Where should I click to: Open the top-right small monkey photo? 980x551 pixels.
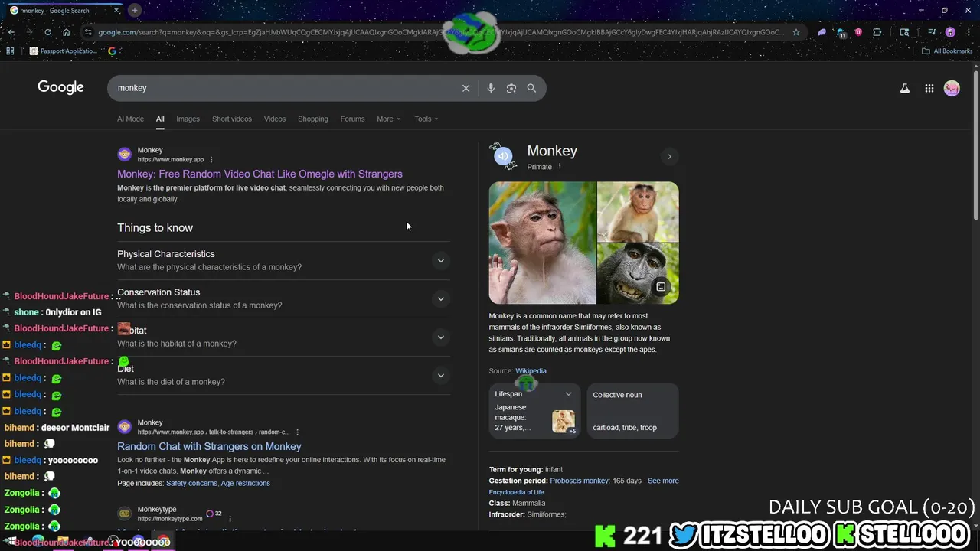(x=638, y=211)
